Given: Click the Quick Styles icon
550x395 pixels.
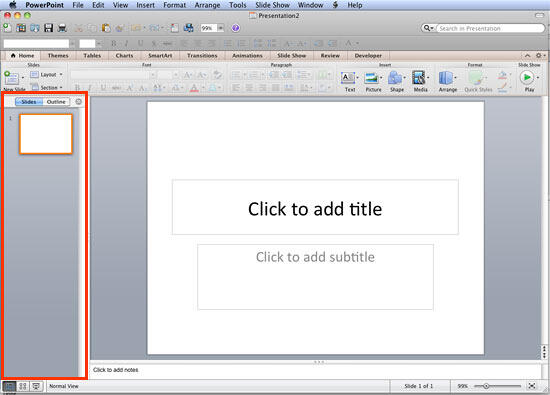Looking at the screenshot, I should click(476, 78).
